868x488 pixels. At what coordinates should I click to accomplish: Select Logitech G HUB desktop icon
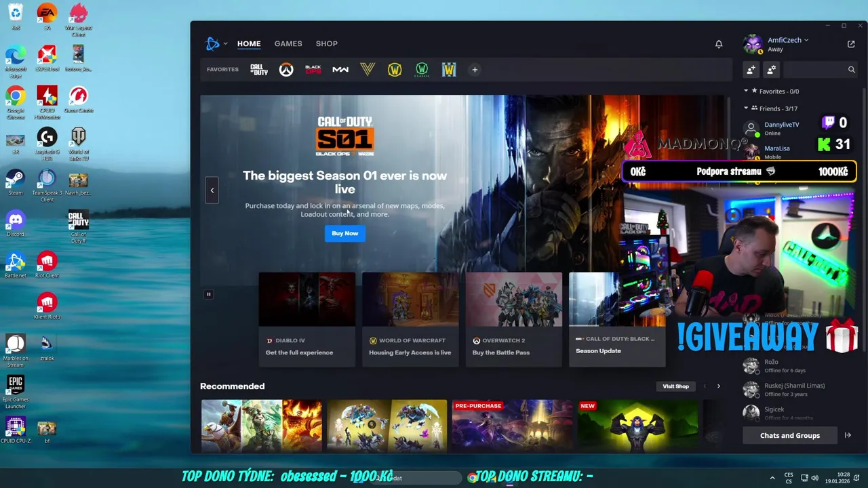pos(47,144)
